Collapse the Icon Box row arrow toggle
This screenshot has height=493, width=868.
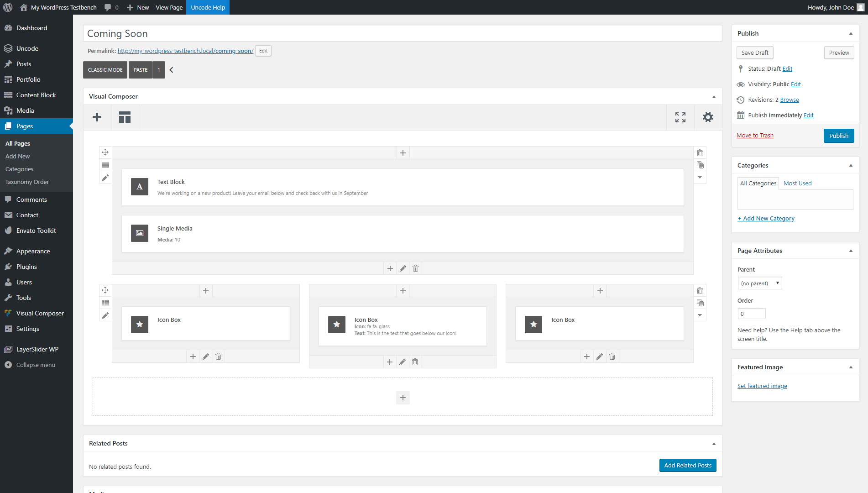point(700,315)
